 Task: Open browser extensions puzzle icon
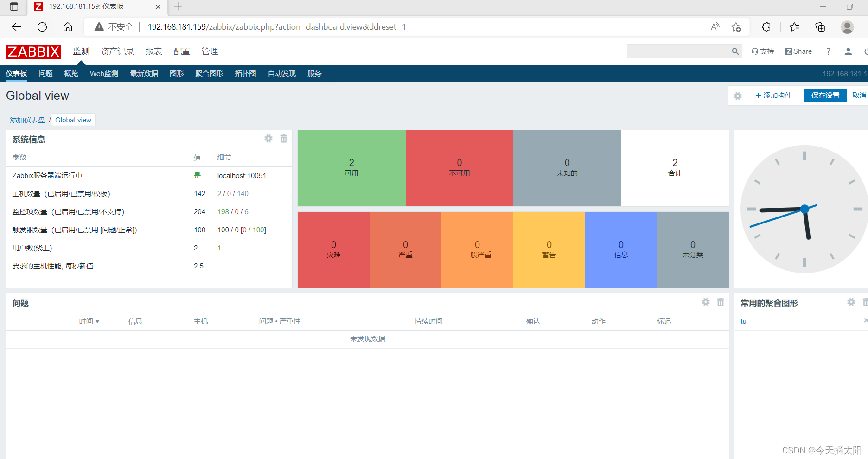click(x=766, y=27)
